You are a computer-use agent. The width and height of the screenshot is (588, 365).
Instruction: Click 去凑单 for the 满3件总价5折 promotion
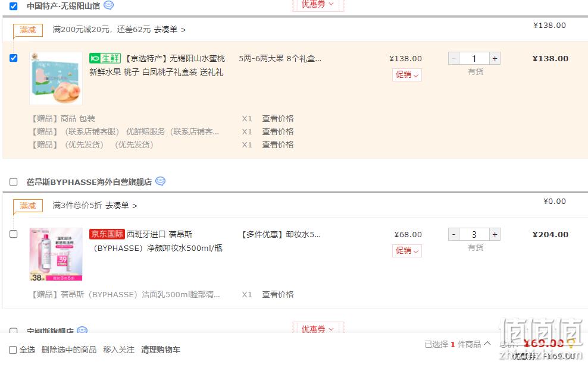click(x=121, y=205)
